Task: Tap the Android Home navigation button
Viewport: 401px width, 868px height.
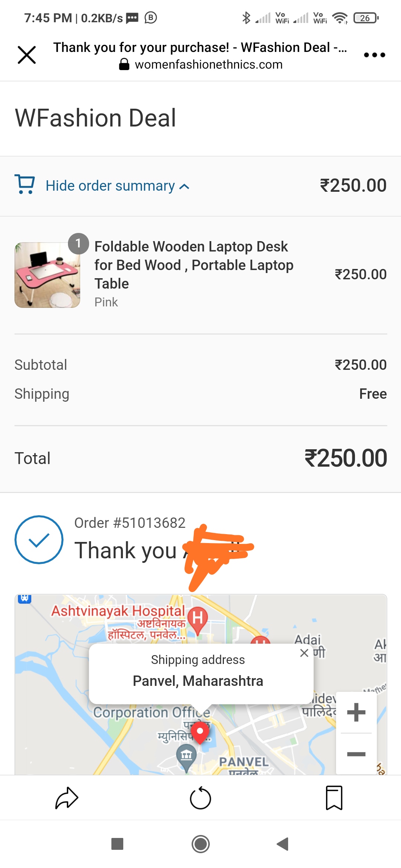Action: pos(200,844)
